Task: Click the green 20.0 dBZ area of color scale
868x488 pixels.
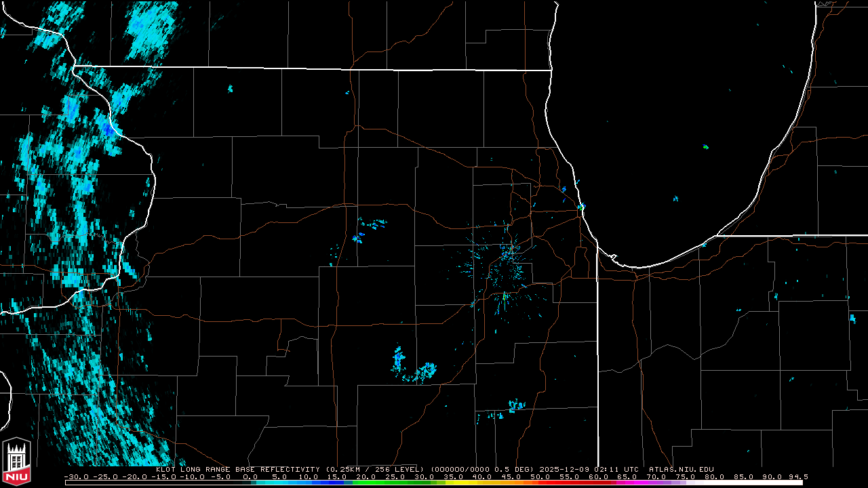Action: [366, 483]
